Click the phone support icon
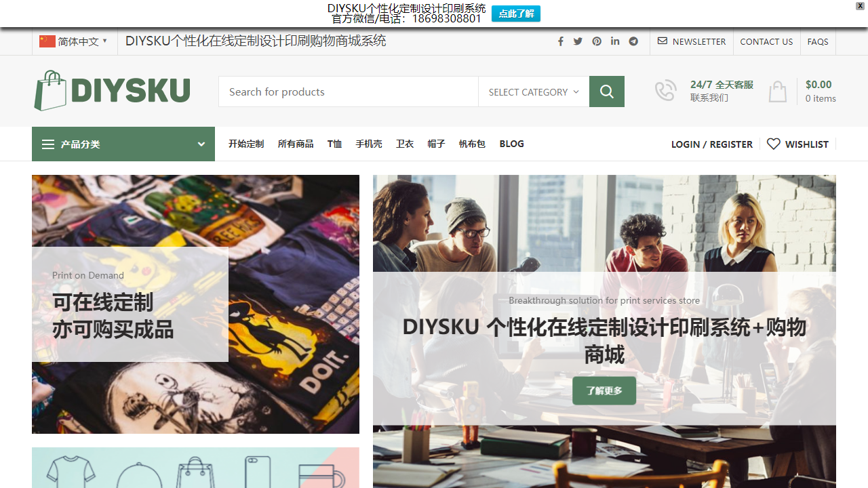868x488 pixels. click(665, 91)
